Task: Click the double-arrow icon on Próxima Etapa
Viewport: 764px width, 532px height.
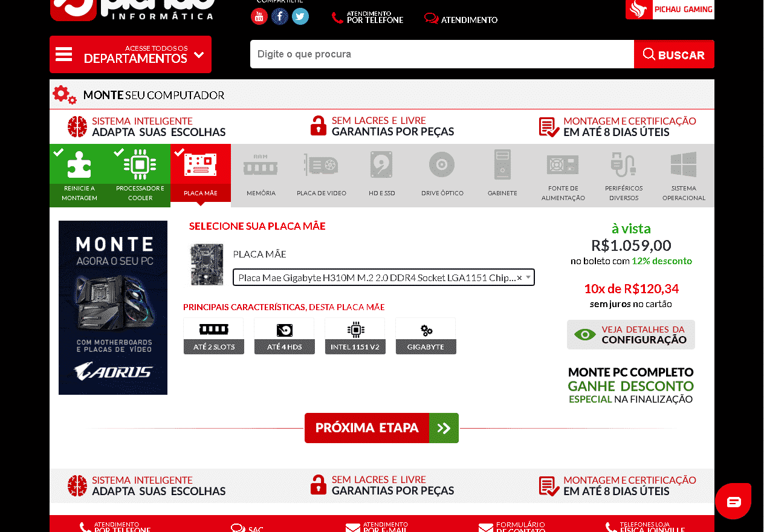Action: (444, 428)
